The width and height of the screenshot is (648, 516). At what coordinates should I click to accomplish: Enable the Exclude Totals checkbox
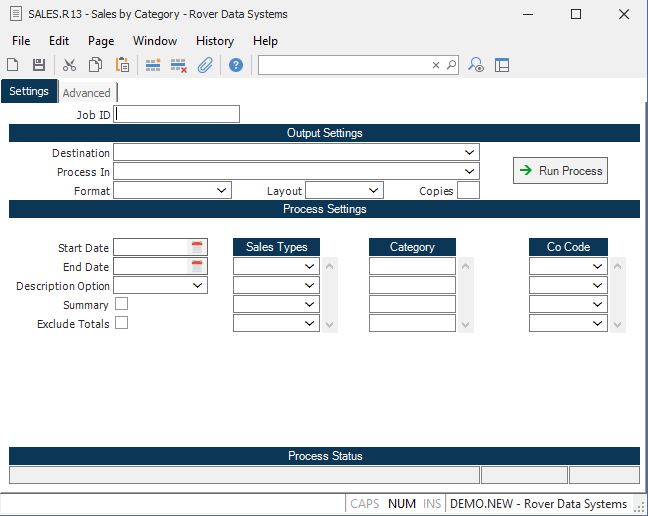[x=122, y=323]
